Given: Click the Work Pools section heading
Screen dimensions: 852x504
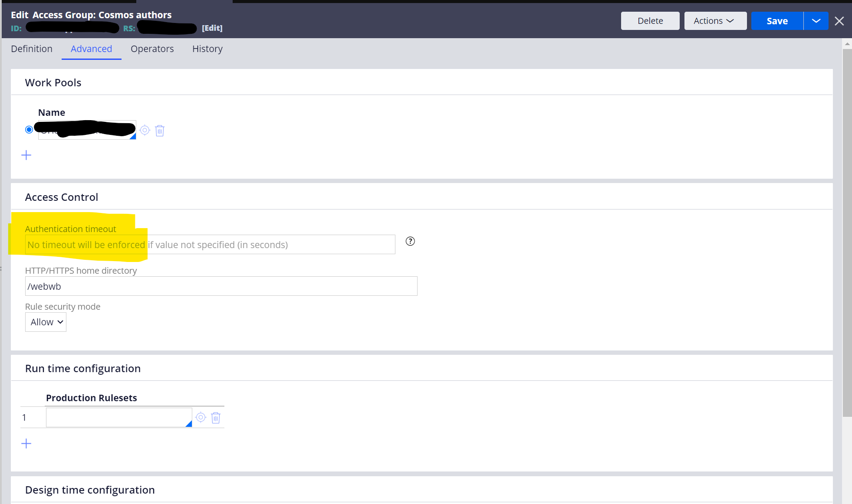Looking at the screenshot, I should [53, 82].
